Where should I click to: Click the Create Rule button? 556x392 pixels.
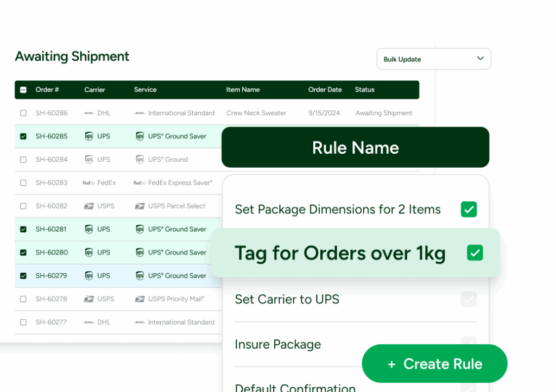pos(434,364)
